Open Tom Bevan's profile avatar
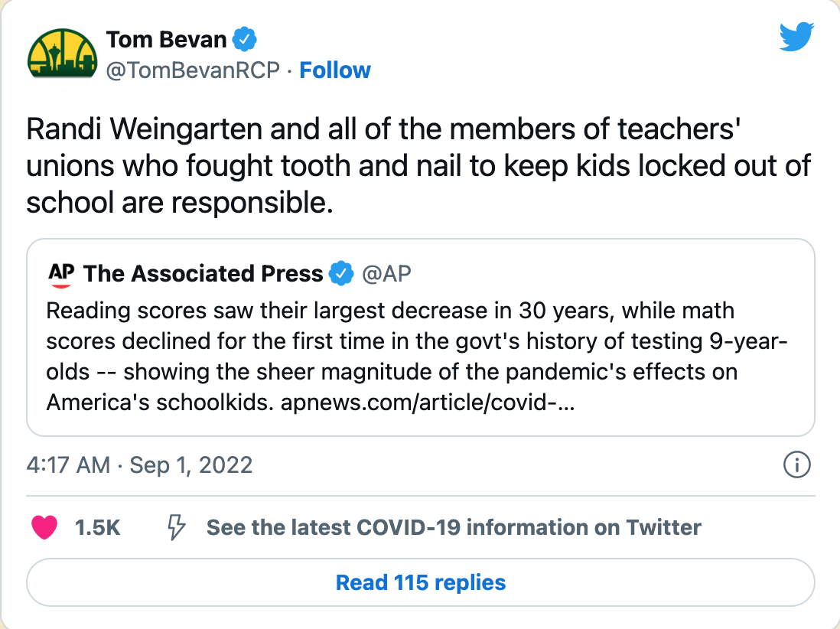This screenshot has height=629, width=840. click(x=62, y=54)
